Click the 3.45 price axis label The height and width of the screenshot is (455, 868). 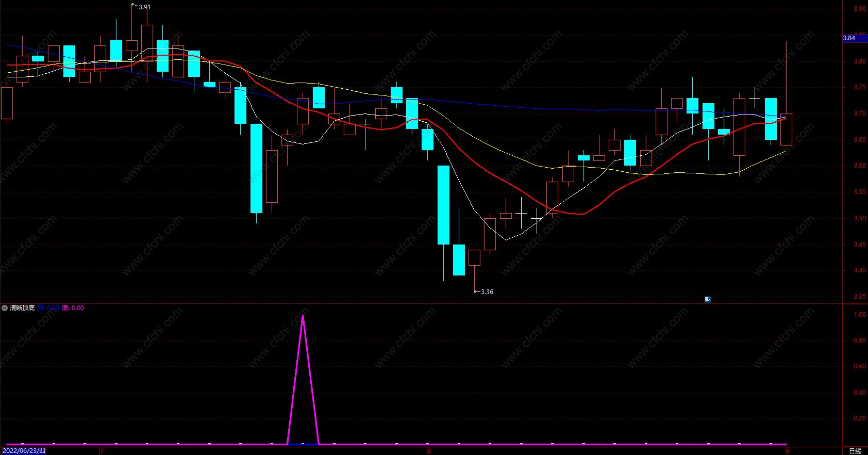coord(860,245)
